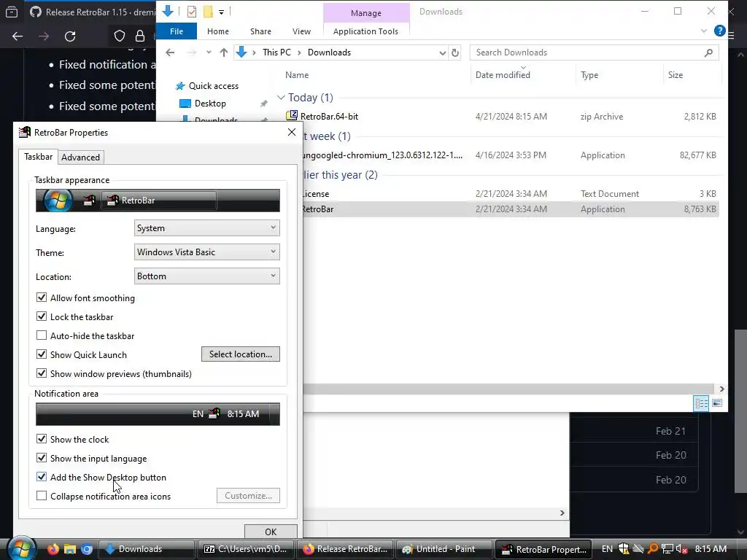Image resolution: width=747 pixels, height=560 pixels.
Task: Click the orange magnifier tray icon
Action: pyautogui.click(x=653, y=549)
